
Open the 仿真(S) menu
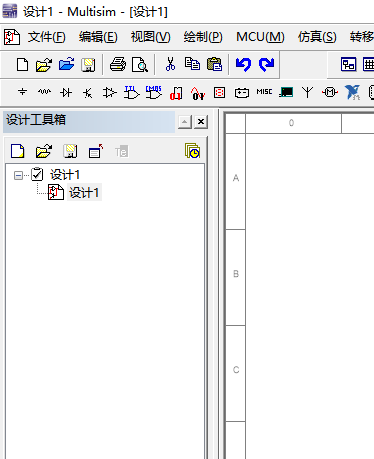click(x=317, y=37)
